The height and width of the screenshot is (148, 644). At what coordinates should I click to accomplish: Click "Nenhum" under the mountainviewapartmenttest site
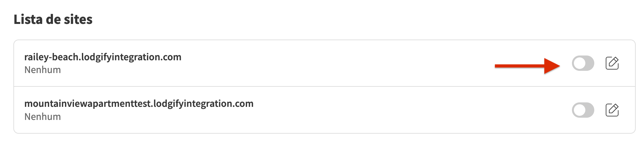[42, 117]
